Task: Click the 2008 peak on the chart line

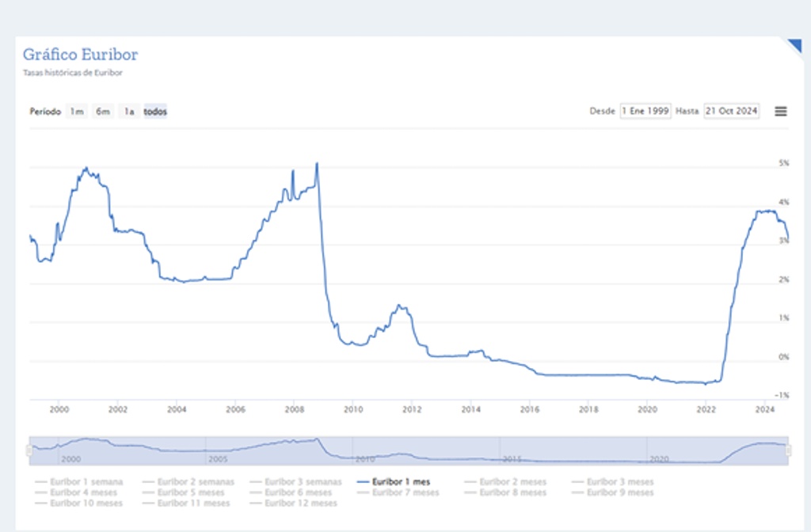Action: (x=317, y=164)
